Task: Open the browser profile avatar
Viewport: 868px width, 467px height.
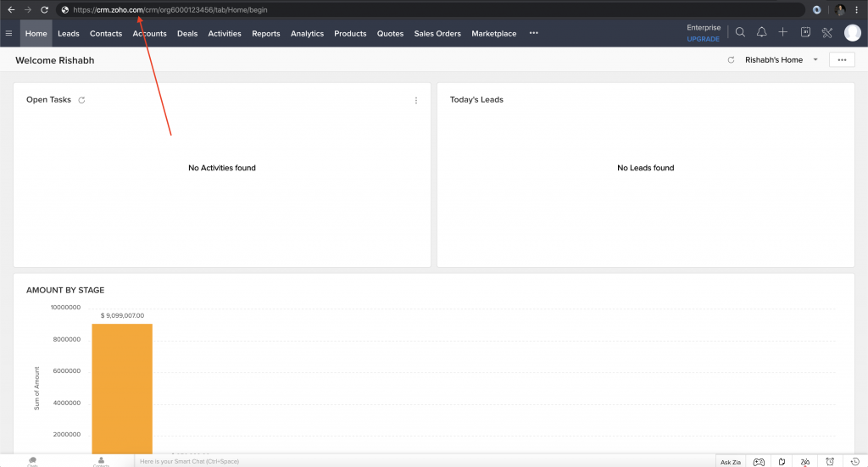Action: [x=840, y=10]
